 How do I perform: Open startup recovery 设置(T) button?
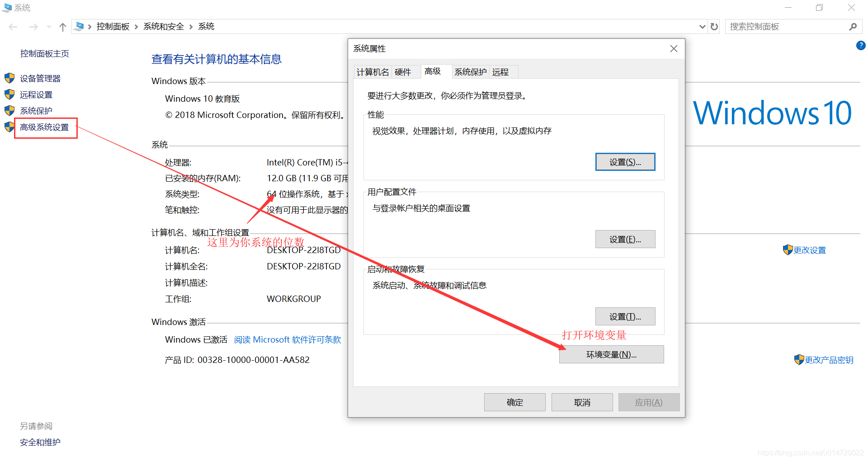point(625,316)
